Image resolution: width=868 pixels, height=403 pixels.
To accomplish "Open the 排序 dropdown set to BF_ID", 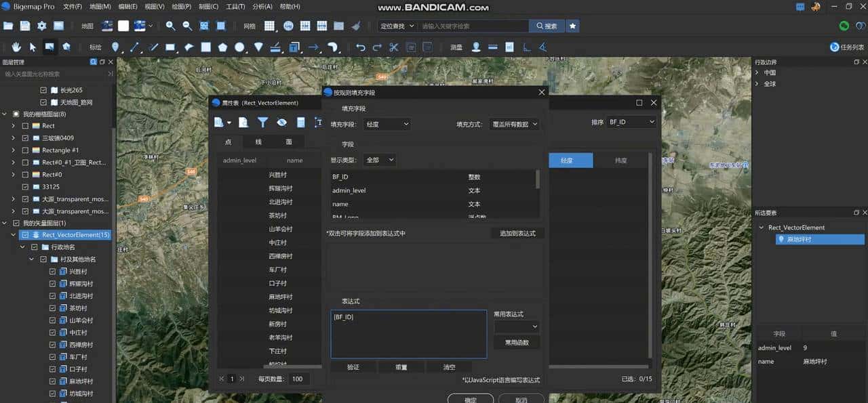I will pyautogui.click(x=631, y=121).
